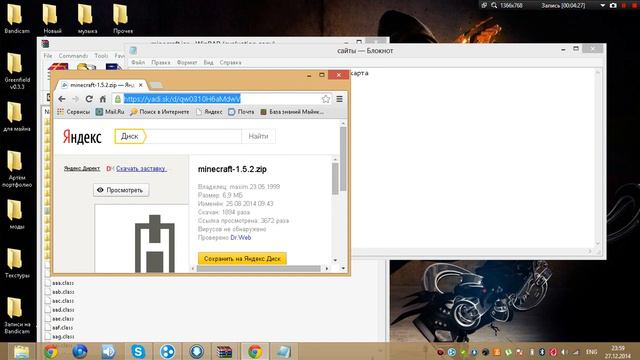
Task: Open the Dr.Web link
Action: (x=241, y=238)
